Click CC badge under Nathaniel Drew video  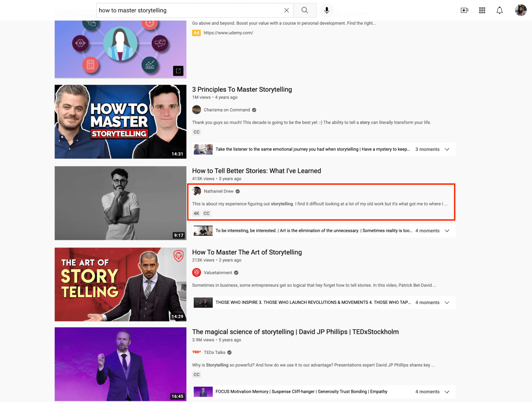(x=207, y=213)
